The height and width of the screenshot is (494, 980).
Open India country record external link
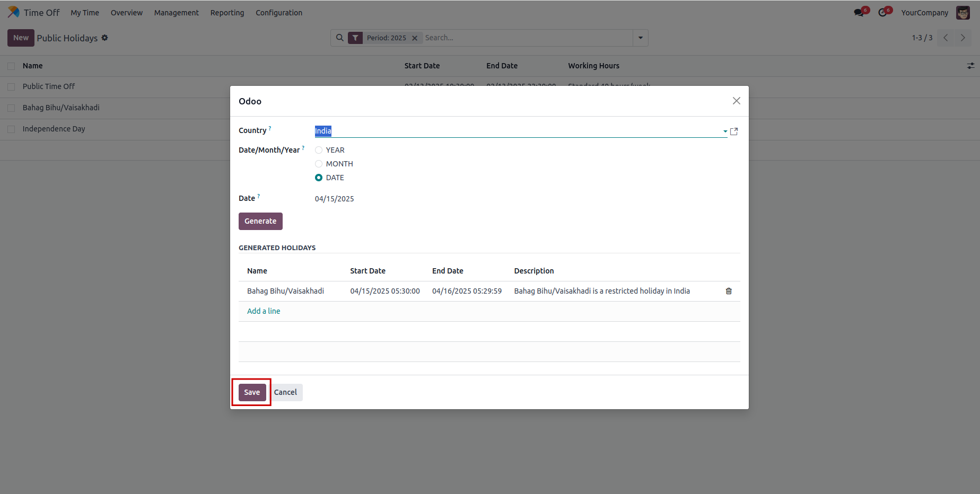click(x=734, y=131)
